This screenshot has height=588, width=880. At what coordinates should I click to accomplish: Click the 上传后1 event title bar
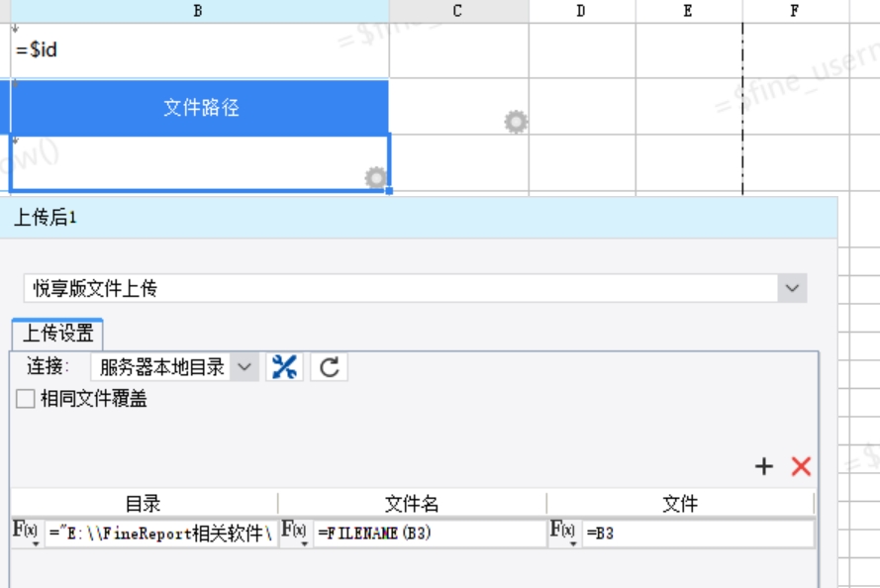click(419, 218)
